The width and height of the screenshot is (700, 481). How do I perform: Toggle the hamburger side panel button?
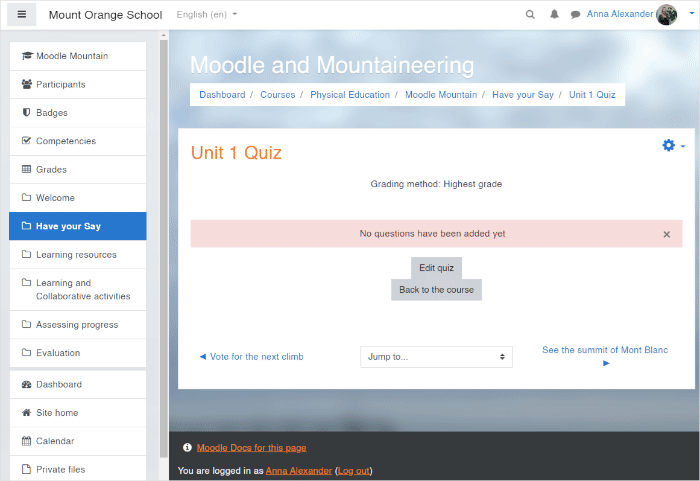click(x=21, y=14)
